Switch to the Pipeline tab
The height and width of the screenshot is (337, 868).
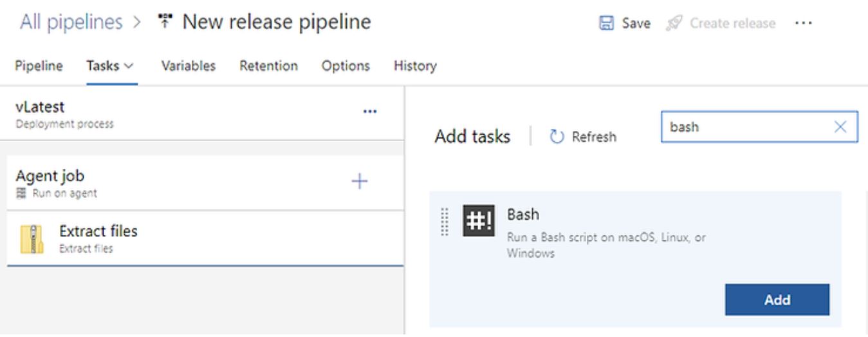pyautogui.click(x=39, y=66)
